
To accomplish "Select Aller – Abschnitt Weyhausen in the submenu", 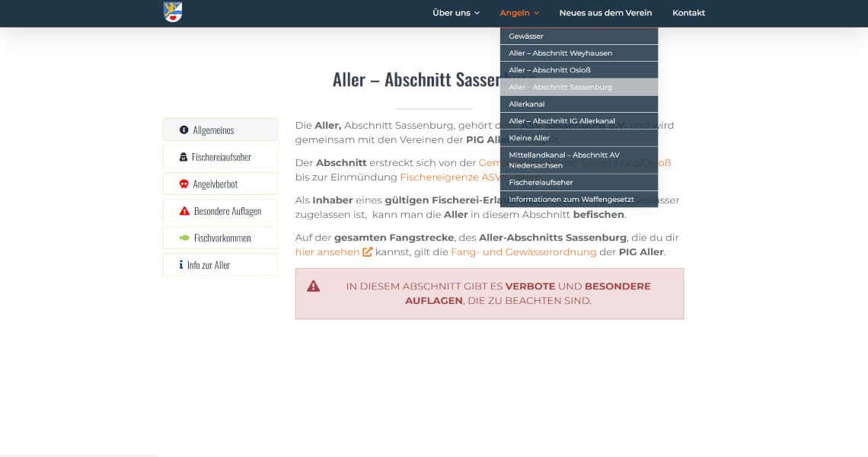I will [559, 53].
